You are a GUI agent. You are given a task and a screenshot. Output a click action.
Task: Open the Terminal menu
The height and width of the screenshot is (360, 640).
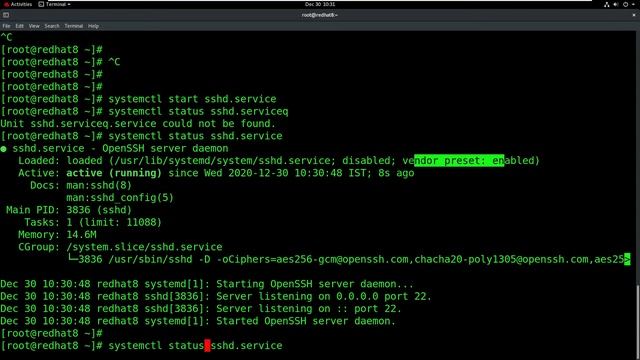[73, 26]
